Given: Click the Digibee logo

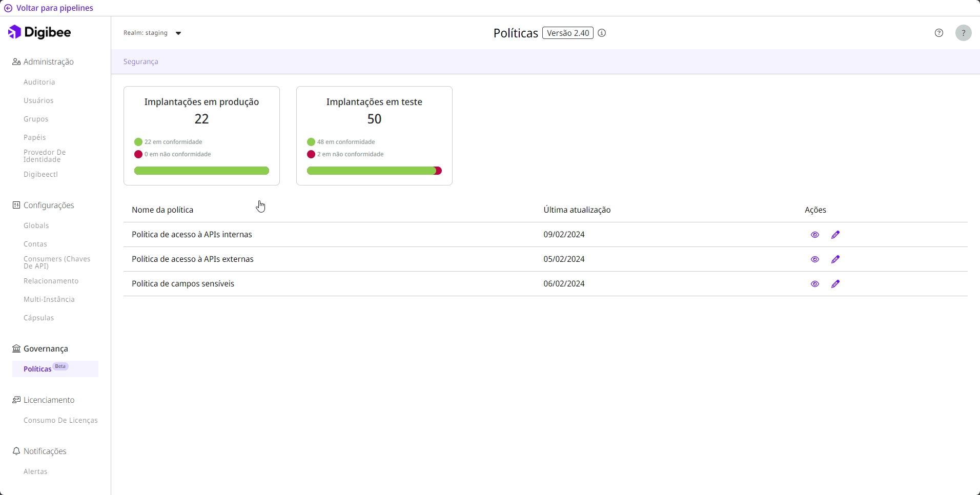Looking at the screenshot, I should tap(39, 32).
